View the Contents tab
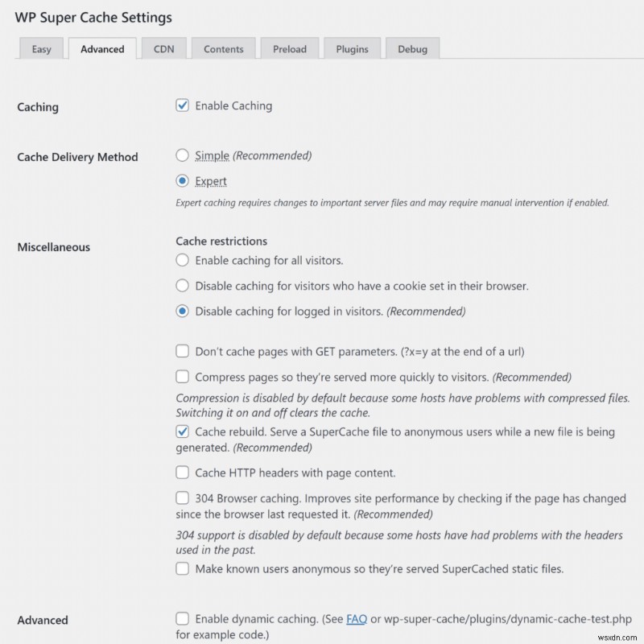 (x=223, y=48)
